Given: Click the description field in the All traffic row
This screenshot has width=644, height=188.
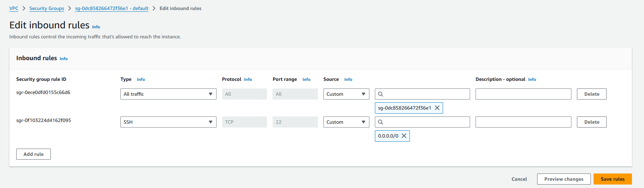Looking at the screenshot, I should pyautogui.click(x=523, y=94).
